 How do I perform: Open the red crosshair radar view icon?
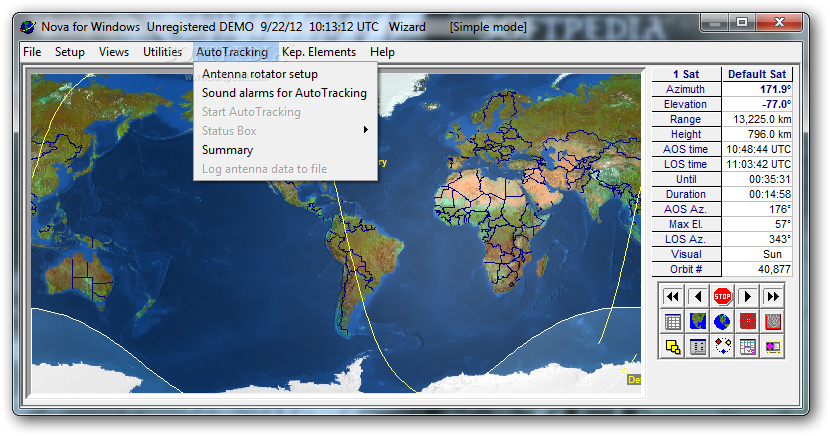click(x=747, y=321)
